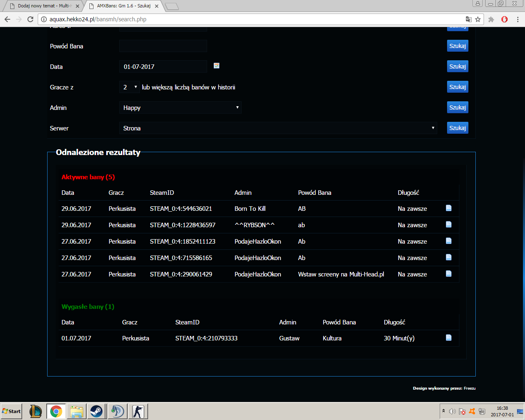Open details icon for Multi-Head.pl screeny ban

coord(449,274)
